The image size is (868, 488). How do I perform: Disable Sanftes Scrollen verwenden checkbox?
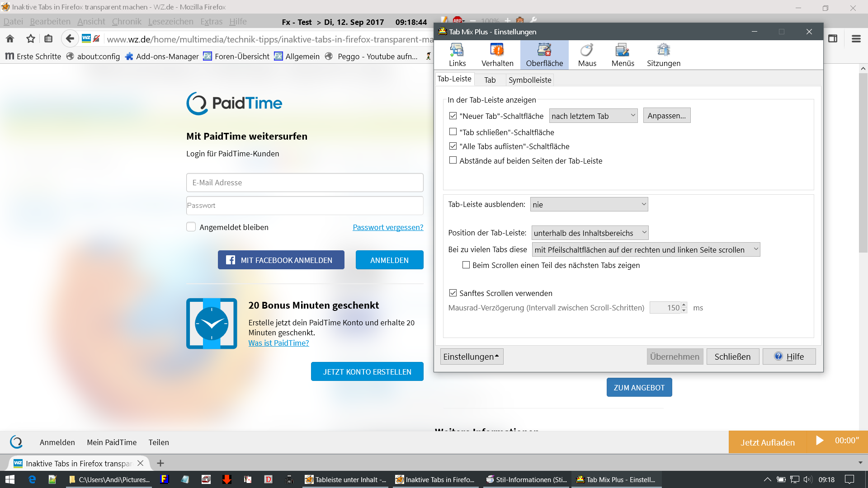(x=453, y=293)
